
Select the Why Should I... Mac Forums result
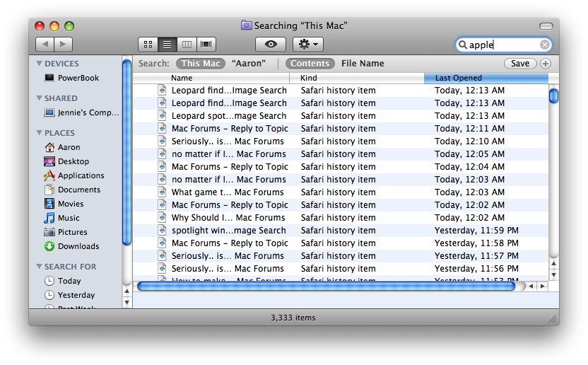[341, 218]
